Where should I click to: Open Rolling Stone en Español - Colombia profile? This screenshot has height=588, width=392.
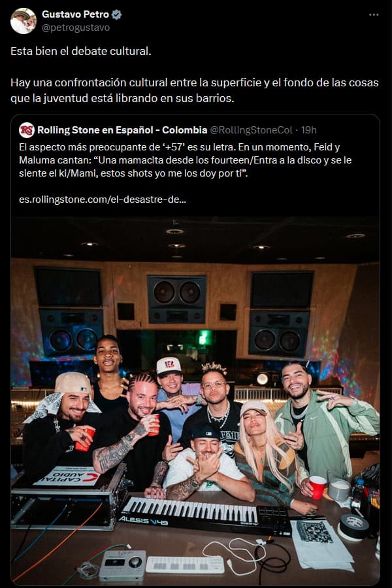pos(122,130)
